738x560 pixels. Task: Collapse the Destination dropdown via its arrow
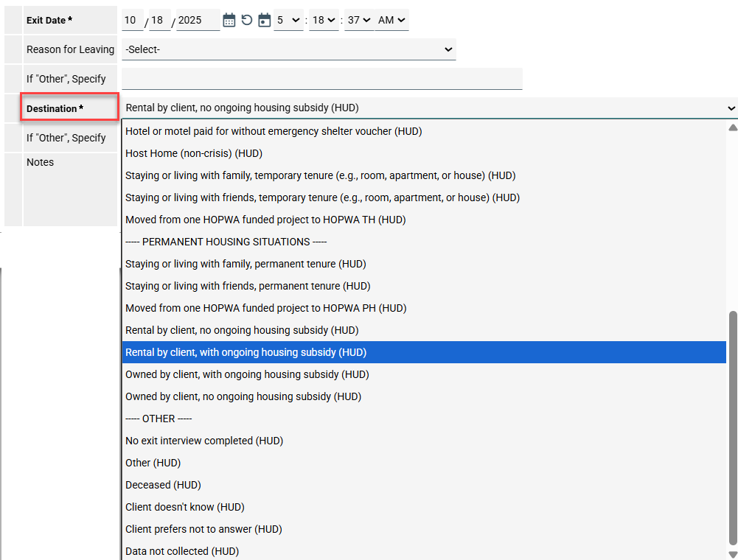pyautogui.click(x=731, y=108)
